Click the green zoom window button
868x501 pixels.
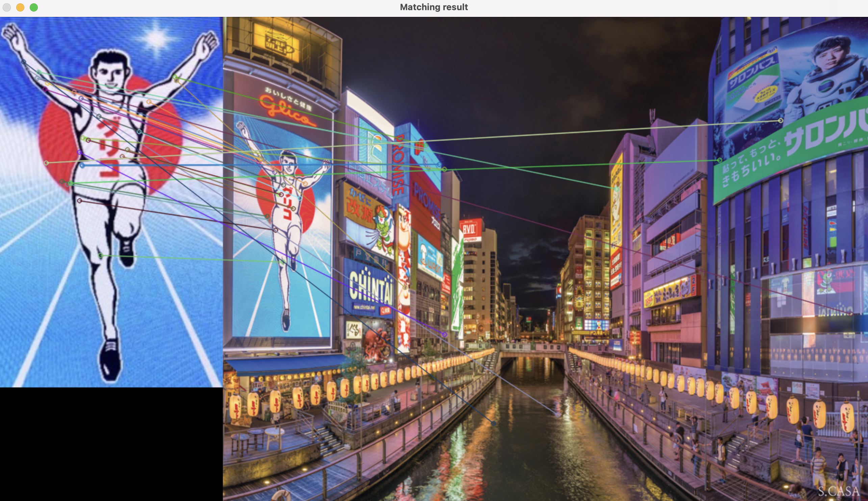click(x=34, y=7)
